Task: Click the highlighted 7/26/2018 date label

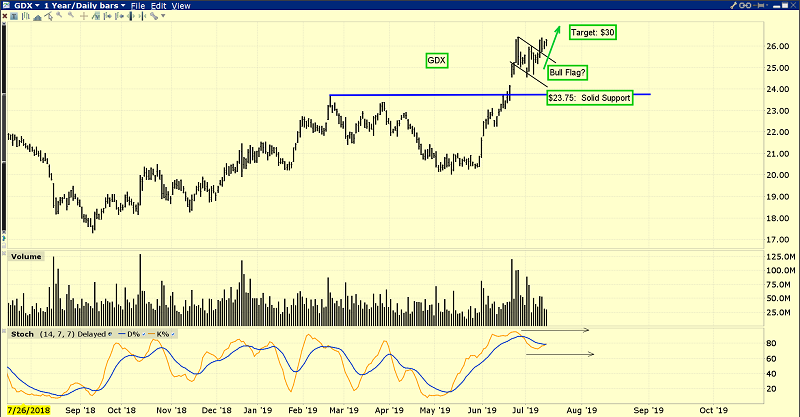Action: pyautogui.click(x=29, y=410)
